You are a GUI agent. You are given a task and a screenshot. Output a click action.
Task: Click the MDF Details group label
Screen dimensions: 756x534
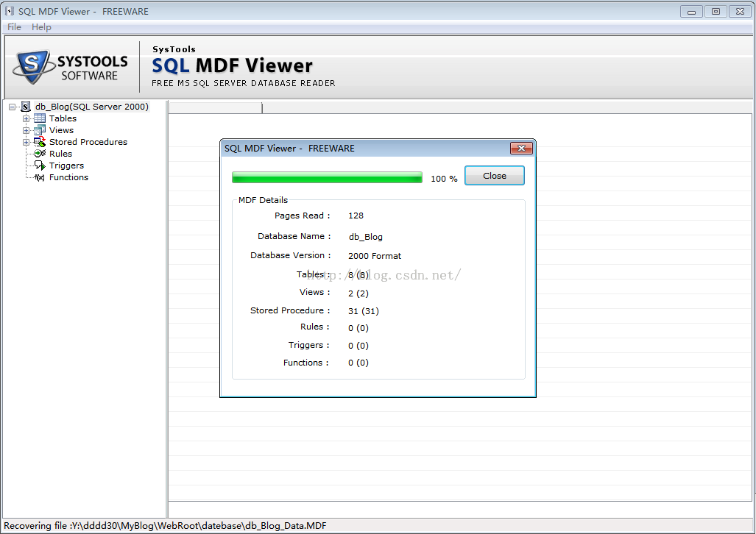263,200
